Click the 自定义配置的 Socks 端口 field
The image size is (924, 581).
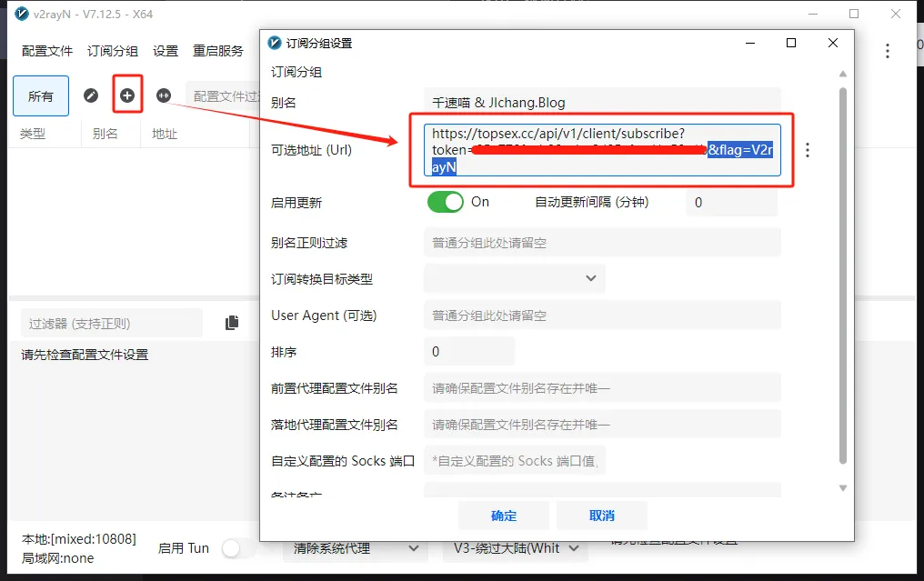[515, 461]
